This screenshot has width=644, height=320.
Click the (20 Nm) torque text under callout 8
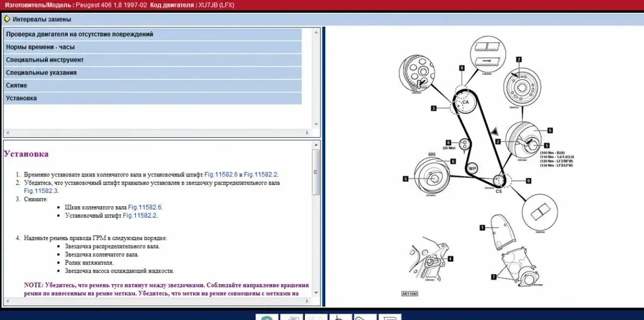(x=449, y=148)
